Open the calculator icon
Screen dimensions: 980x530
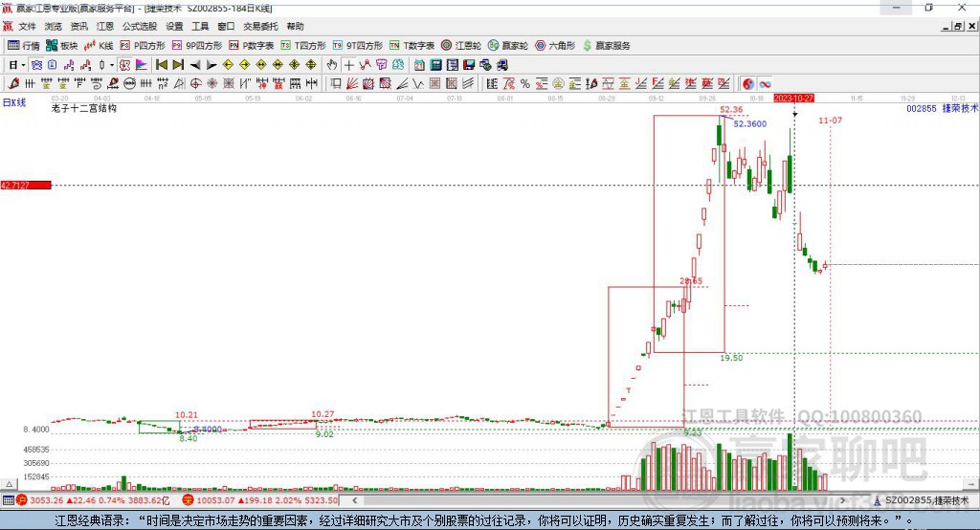[x=435, y=65]
